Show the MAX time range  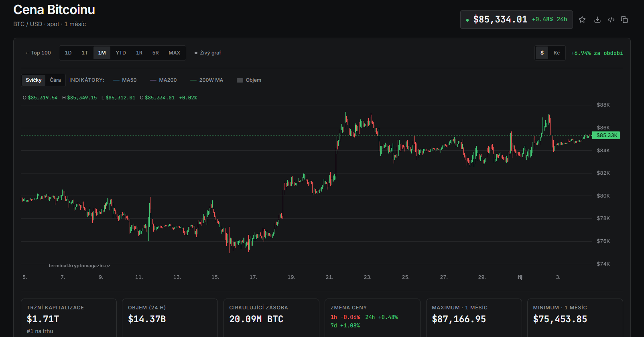[x=175, y=53]
